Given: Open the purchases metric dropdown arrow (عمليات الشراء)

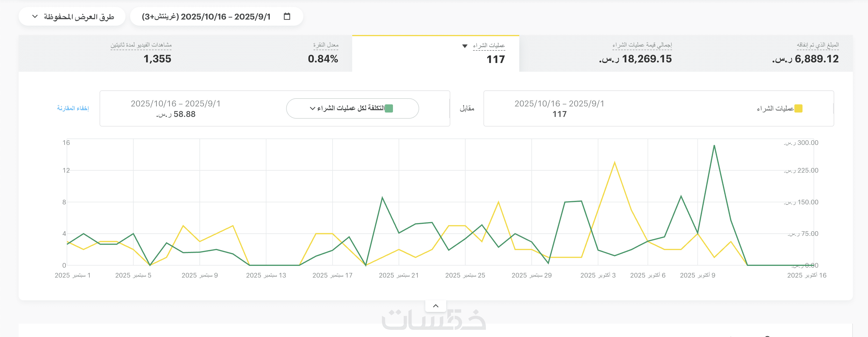Looking at the screenshot, I should (x=465, y=46).
